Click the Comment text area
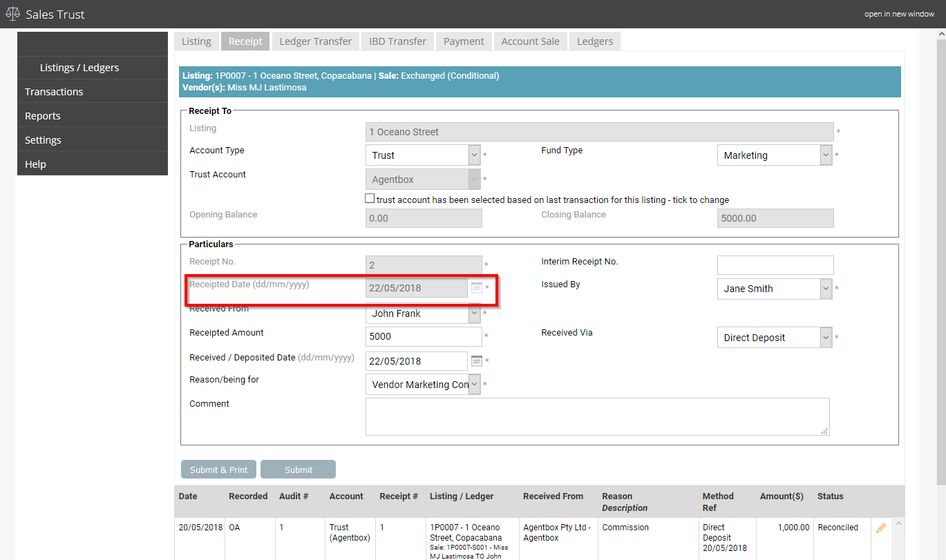This screenshot has height=560, width=946. point(598,416)
